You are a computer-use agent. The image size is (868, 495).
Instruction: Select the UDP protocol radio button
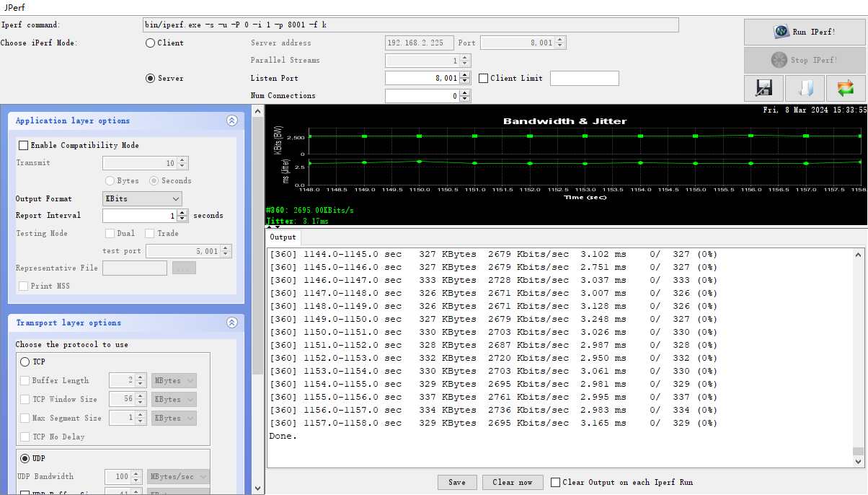pos(25,458)
